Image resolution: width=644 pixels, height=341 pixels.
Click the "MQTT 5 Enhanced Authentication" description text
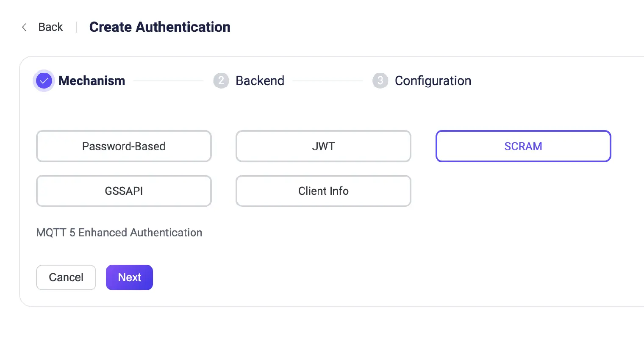pyautogui.click(x=119, y=233)
